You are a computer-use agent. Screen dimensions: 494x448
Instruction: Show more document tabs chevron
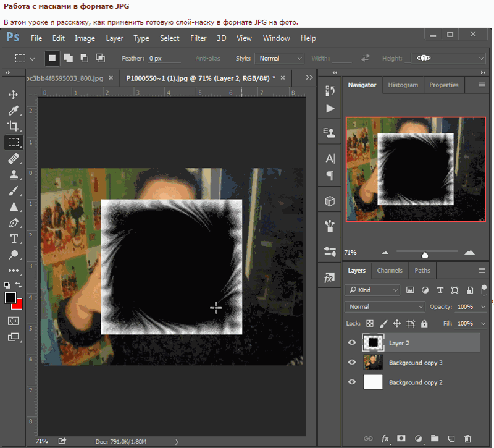(x=309, y=78)
